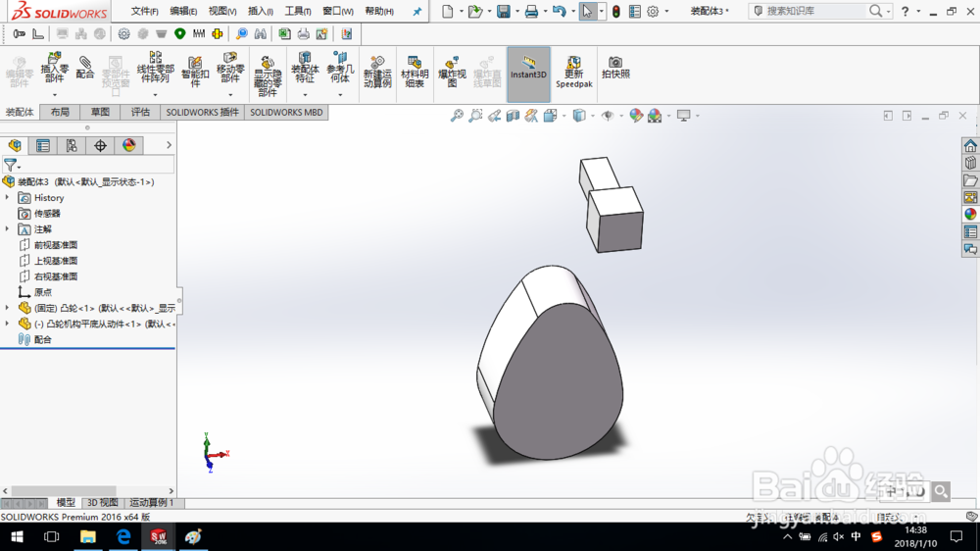Screen dimensions: 980x551
Task: Expand the manager tabs chevron arrow
Action: point(169,145)
